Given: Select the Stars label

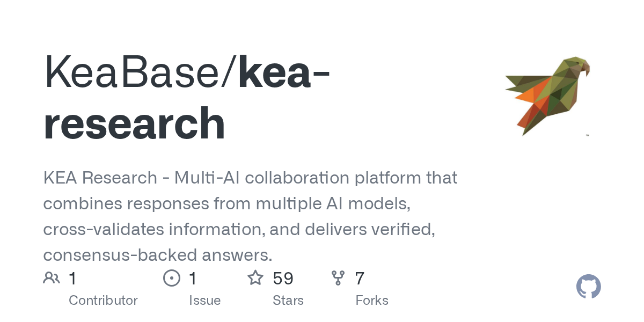Looking at the screenshot, I should coord(288,300).
